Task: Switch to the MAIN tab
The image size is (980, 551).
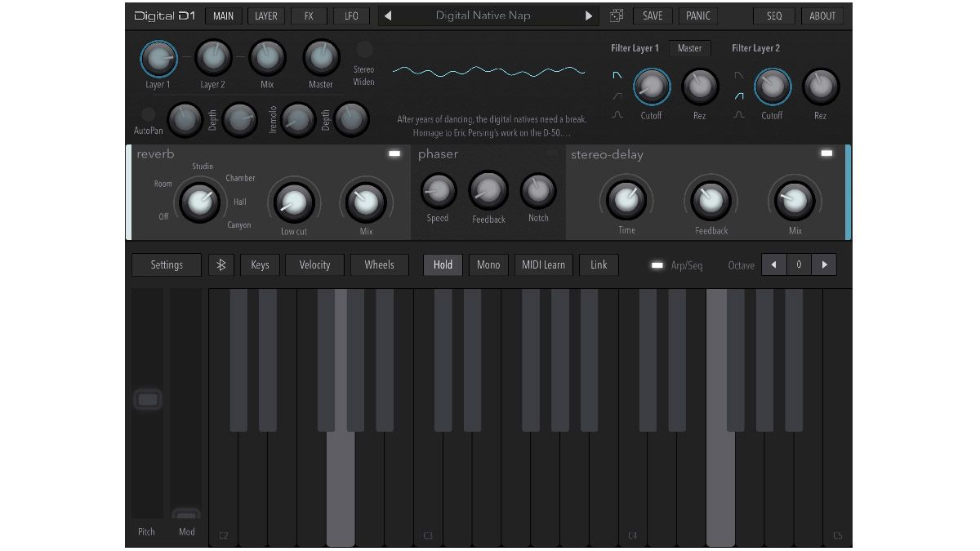Action: (223, 16)
